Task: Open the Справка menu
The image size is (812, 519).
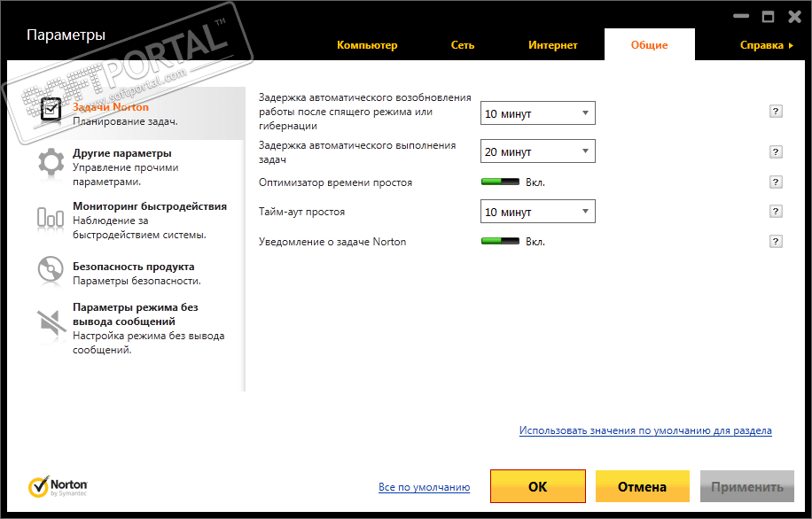Action: (767, 45)
